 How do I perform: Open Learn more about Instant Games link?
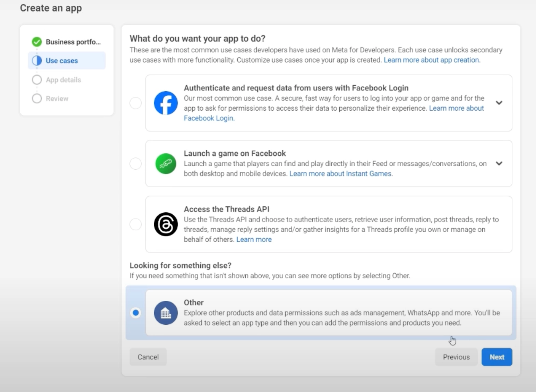pos(341,174)
